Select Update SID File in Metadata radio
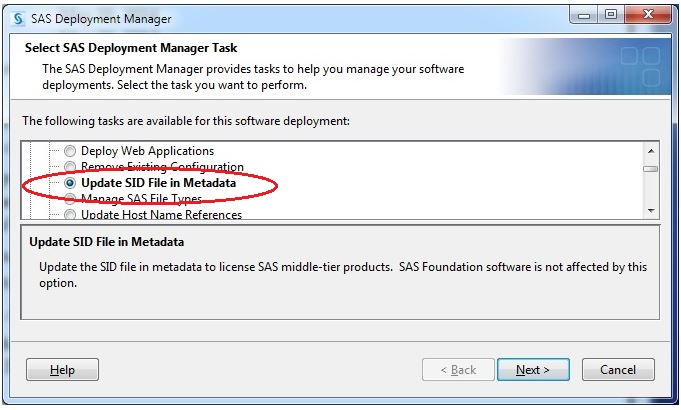Viewport: 681px width, 410px height. [70, 183]
